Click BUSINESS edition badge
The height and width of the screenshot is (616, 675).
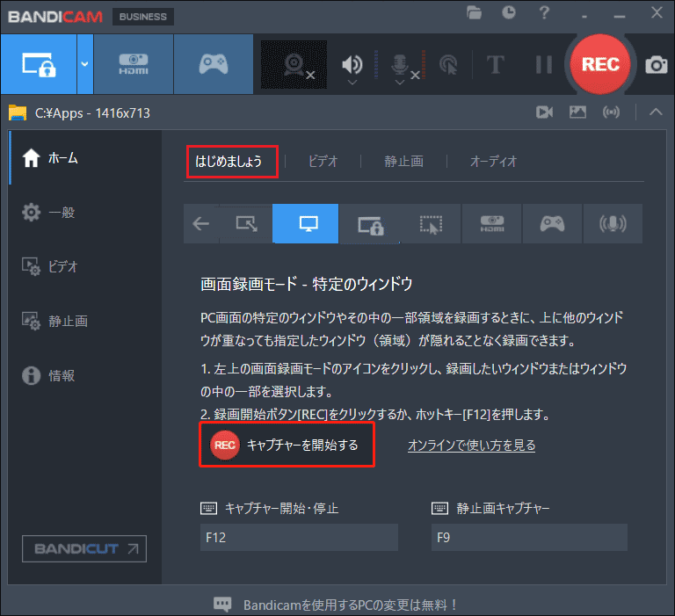pyautogui.click(x=143, y=17)
